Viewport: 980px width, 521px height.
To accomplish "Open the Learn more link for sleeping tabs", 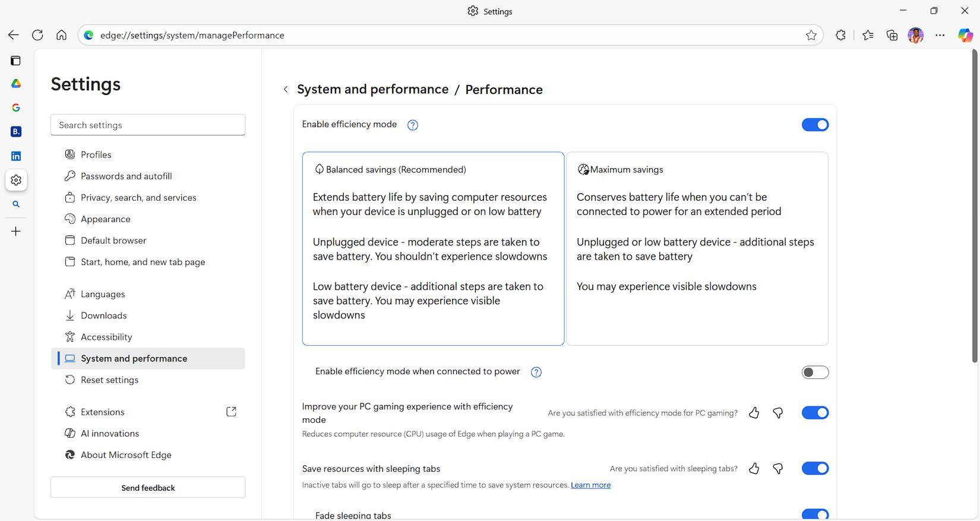I will (x=590, y=485).
